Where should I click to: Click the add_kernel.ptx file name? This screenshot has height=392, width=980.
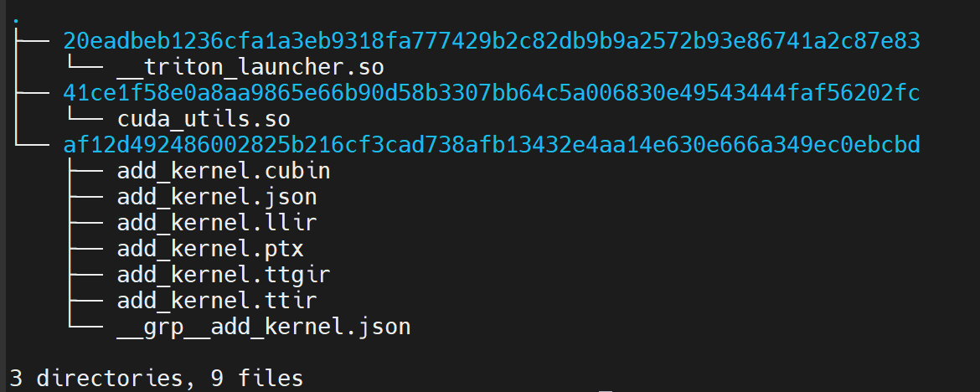click(210, 249)
